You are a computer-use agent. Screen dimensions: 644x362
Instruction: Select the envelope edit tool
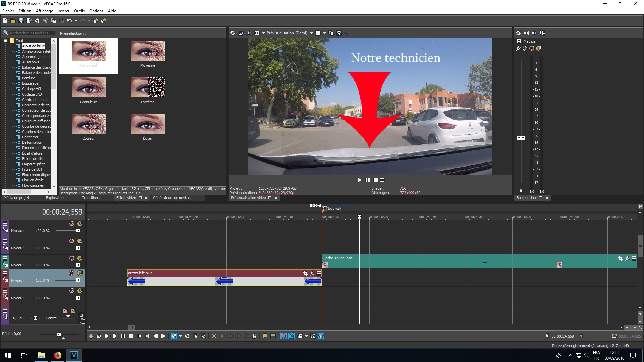click(187, 336)
